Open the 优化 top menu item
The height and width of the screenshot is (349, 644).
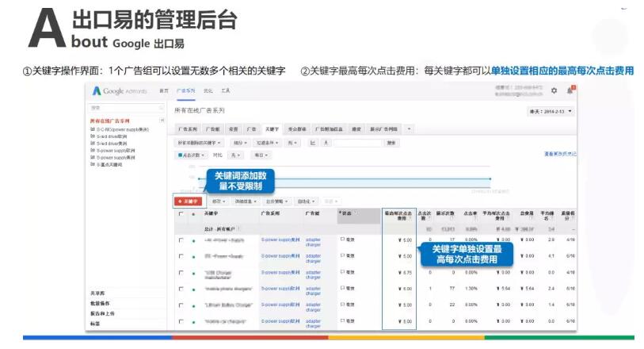[x=208, y=92]
